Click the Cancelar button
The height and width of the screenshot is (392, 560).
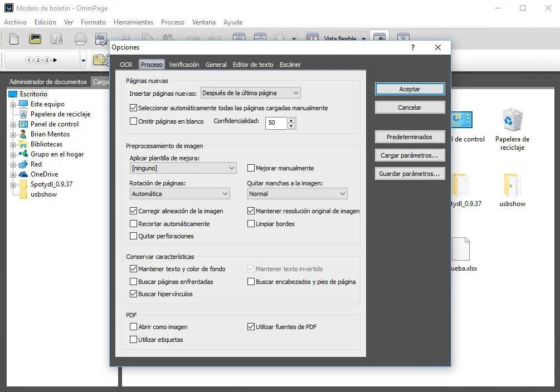point(410,107)
